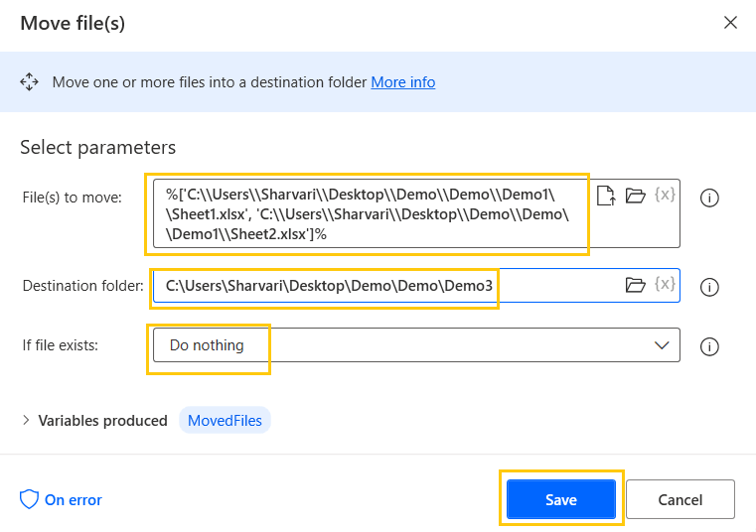Save the Move files action
Viewport: 756px width, 532px height.
click(x=561, y=499)
